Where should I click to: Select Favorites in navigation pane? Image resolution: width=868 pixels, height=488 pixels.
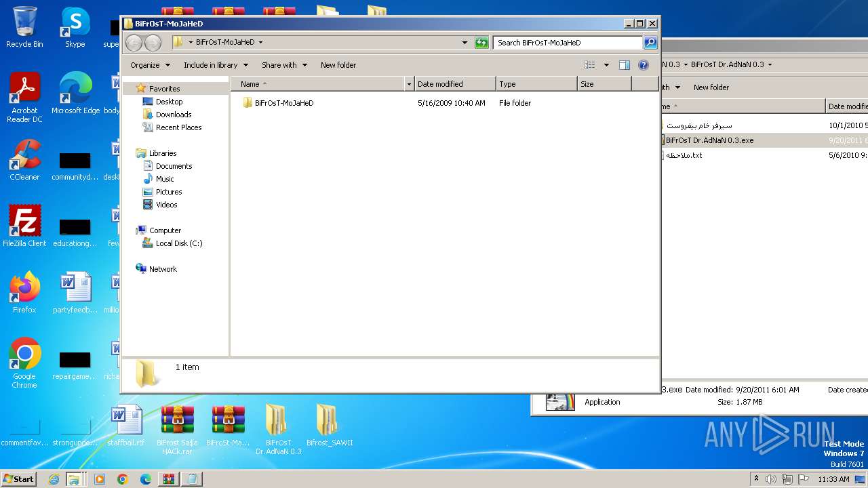[164, 89]
